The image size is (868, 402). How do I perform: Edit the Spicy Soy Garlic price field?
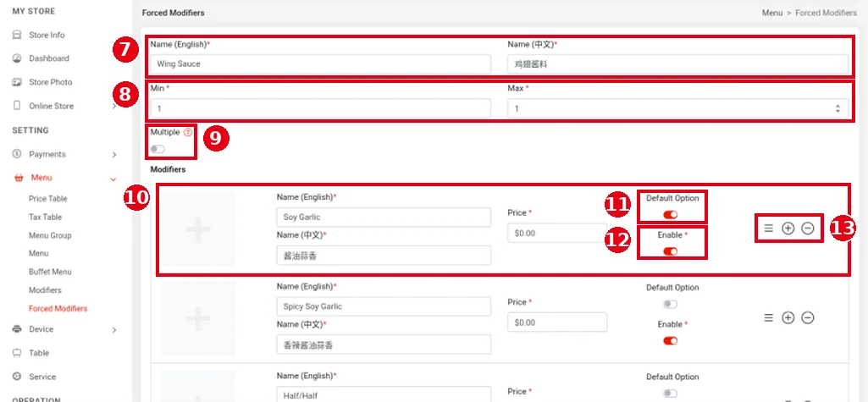557,322
